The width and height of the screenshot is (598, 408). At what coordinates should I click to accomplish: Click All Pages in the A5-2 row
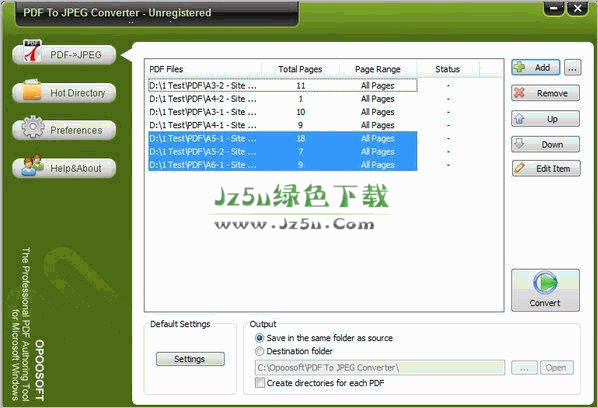click(378, 152)
